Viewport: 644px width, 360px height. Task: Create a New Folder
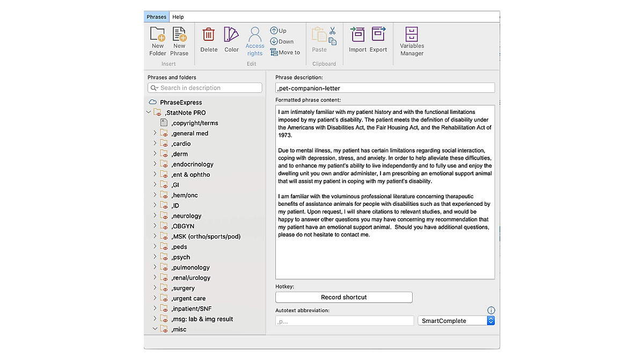157,40
